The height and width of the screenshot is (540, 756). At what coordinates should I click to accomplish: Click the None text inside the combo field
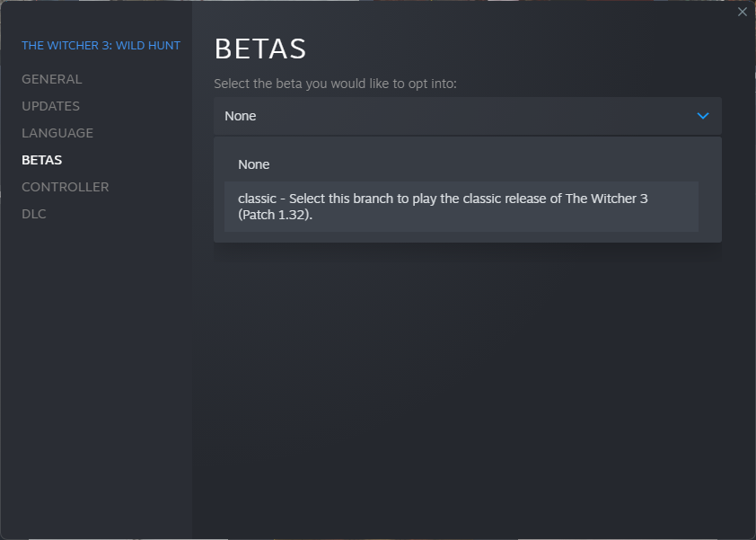(241, 116)
